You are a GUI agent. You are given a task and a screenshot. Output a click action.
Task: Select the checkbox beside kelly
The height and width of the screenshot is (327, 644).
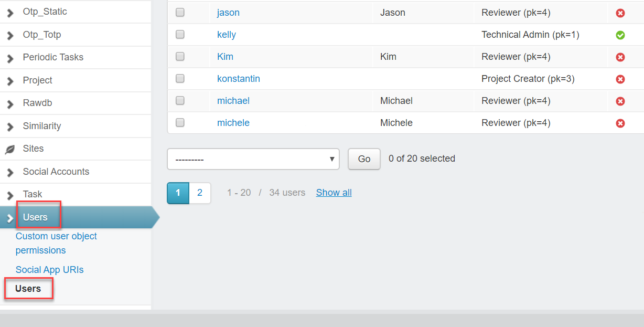[x=180, y=35]
